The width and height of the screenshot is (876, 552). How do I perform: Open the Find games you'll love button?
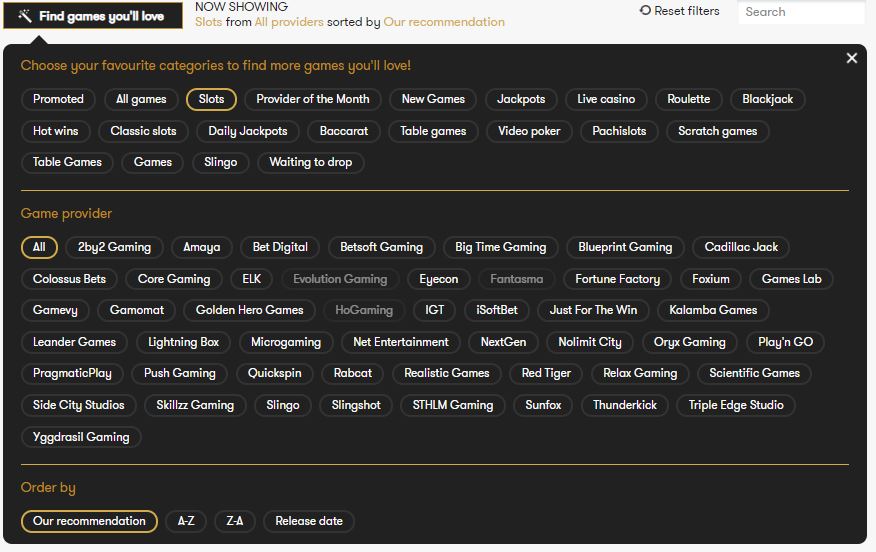(x=93, y=16)
